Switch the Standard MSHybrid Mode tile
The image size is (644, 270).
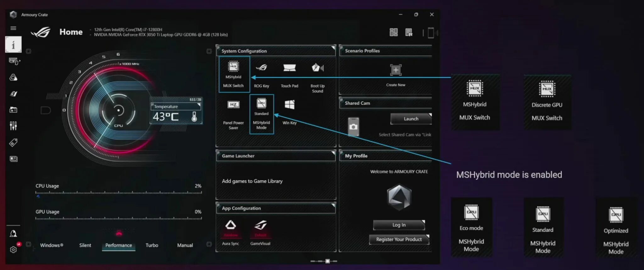coord(262,114)
